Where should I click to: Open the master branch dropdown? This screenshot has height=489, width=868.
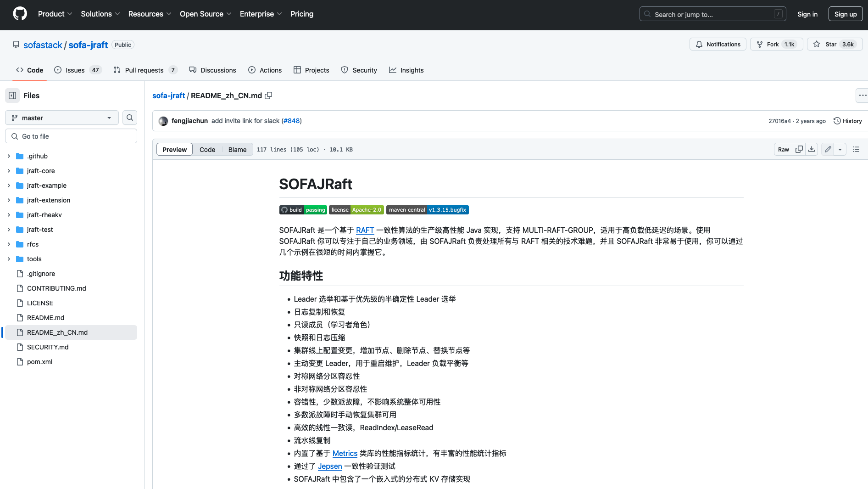click(62, 118)
